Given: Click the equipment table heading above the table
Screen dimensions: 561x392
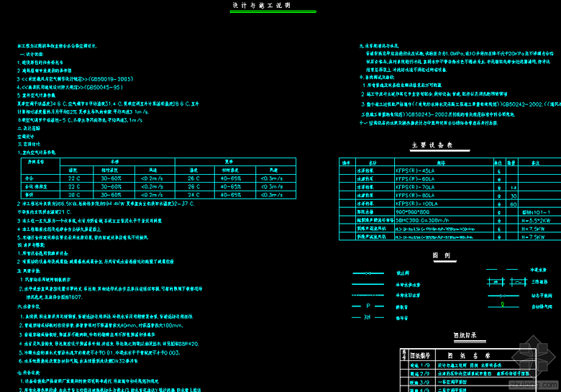Looking at the screenshot, I should pos(432,145).
